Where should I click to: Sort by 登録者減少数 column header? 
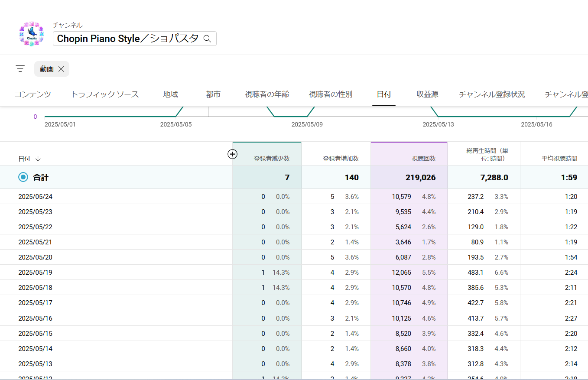point(272,159)
